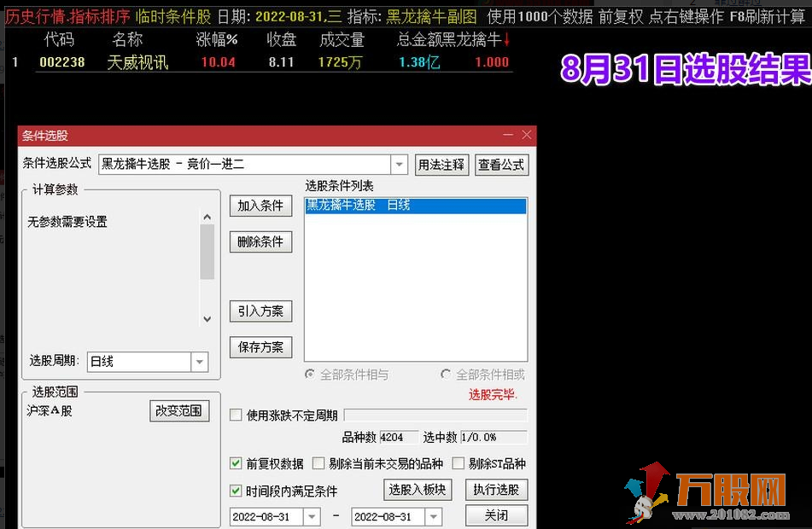The image size is (812, 529).
Task: Click the 加入条件 button
Action: pyautogui.click(x=260, y=206)
